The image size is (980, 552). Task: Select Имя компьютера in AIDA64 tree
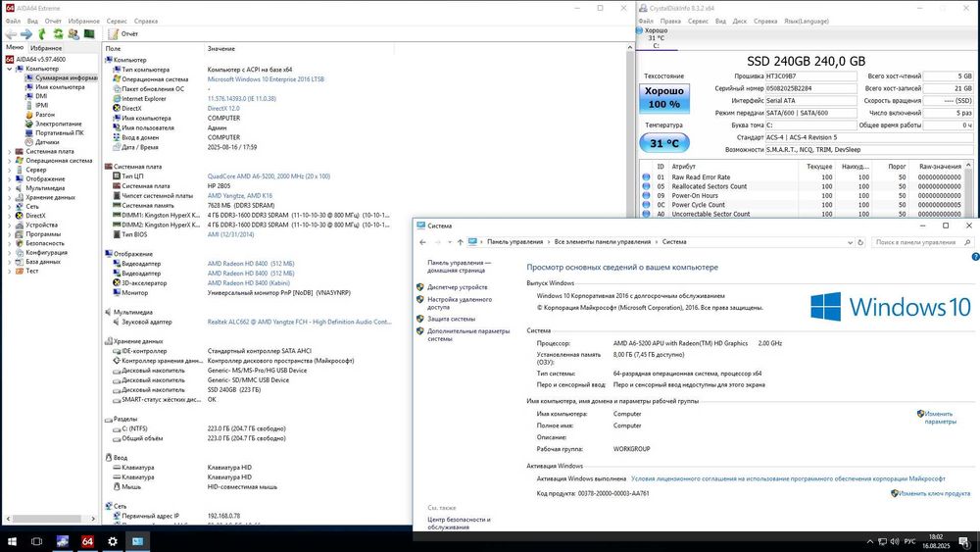coord(60,87)
